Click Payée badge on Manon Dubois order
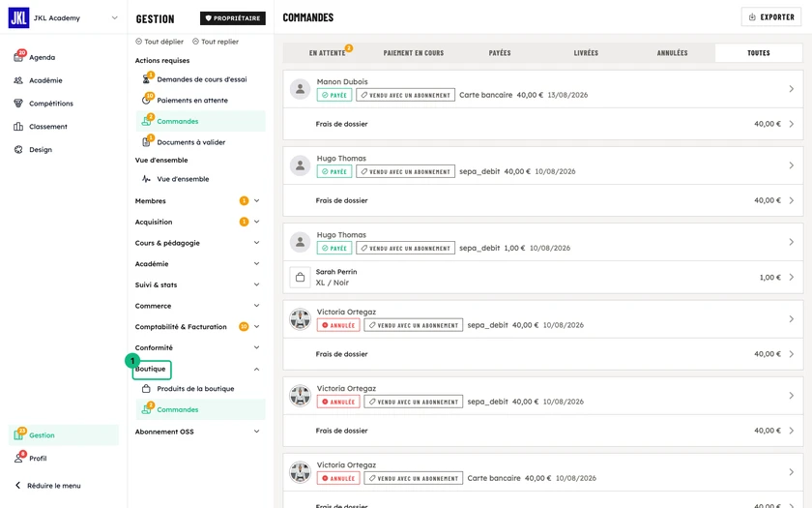Viewport: 812px width, 508px height. tap(334, 95)
